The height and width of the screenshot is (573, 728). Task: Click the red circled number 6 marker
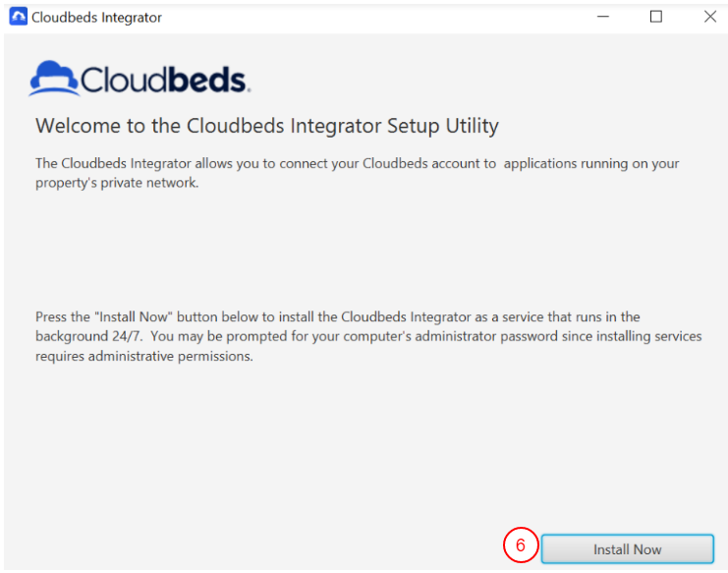pyautogui.click(x=521, y=546)
